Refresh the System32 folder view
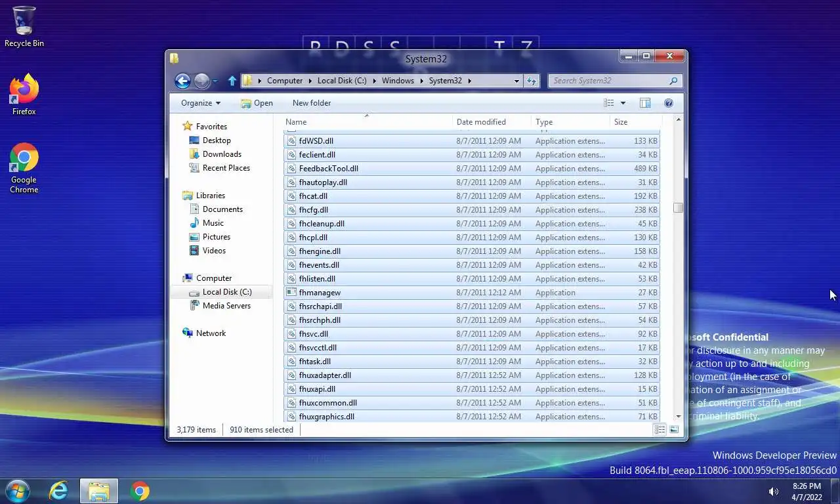Image resolution: width=840 pixels, height=504 pixels. [532, 81]
